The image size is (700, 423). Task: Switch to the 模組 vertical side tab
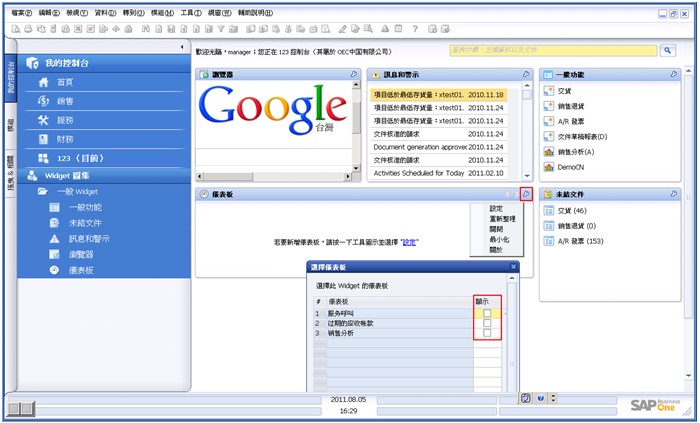[10, 125]
